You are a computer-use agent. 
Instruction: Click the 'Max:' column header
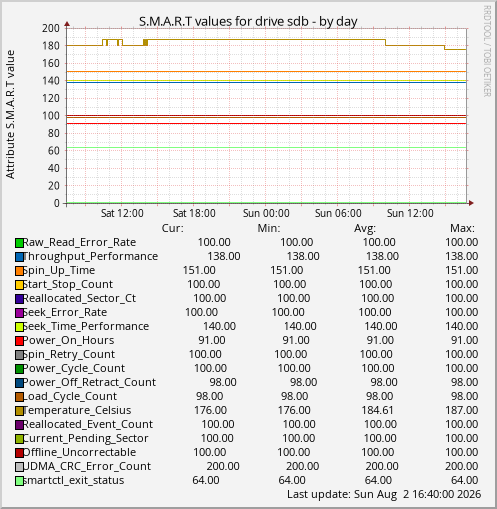(x=463, y=228)
